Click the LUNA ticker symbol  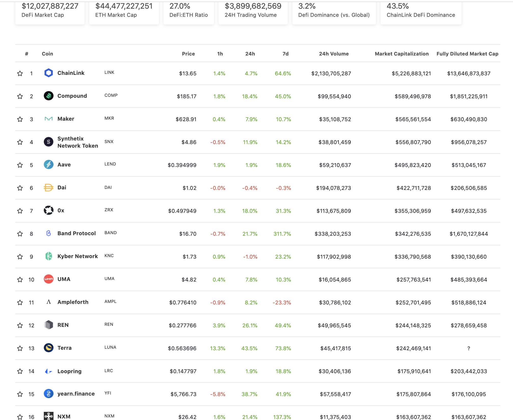110,347
